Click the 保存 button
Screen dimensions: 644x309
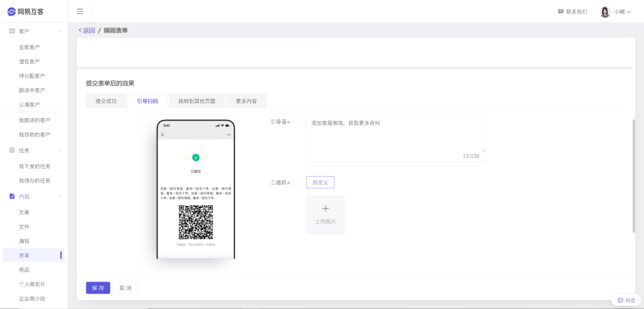(98, 288)
